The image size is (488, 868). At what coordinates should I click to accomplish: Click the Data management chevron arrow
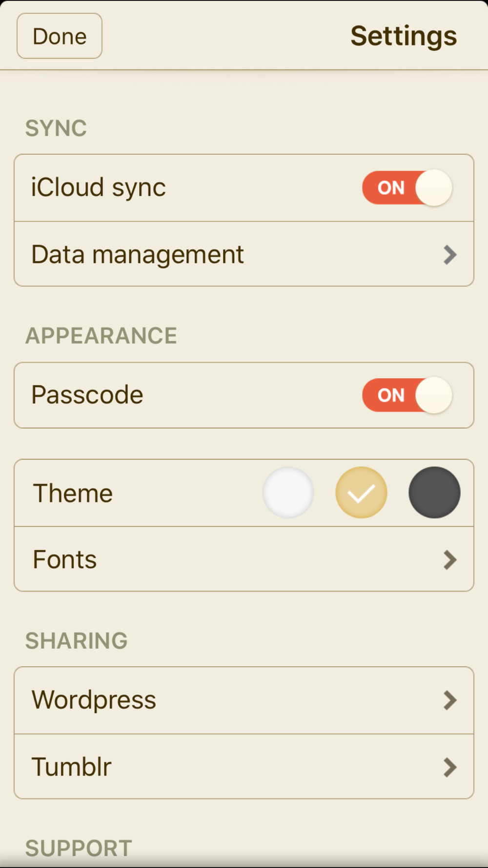coord(450,254)
